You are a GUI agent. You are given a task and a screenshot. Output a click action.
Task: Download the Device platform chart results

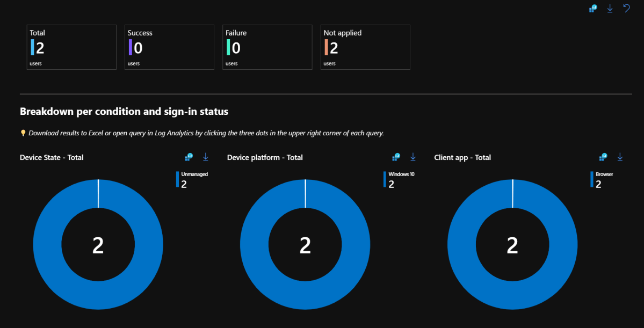tap(413, 157)
